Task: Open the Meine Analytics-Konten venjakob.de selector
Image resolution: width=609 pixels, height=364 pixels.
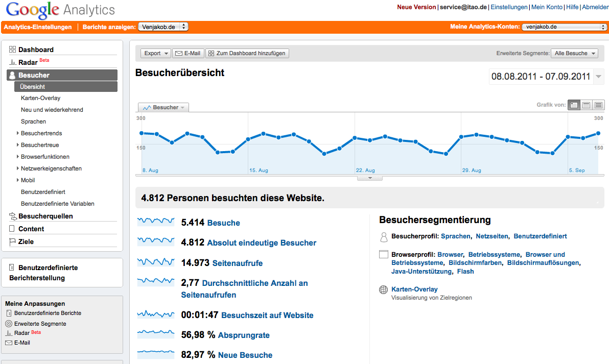Action: click(564, 27)
